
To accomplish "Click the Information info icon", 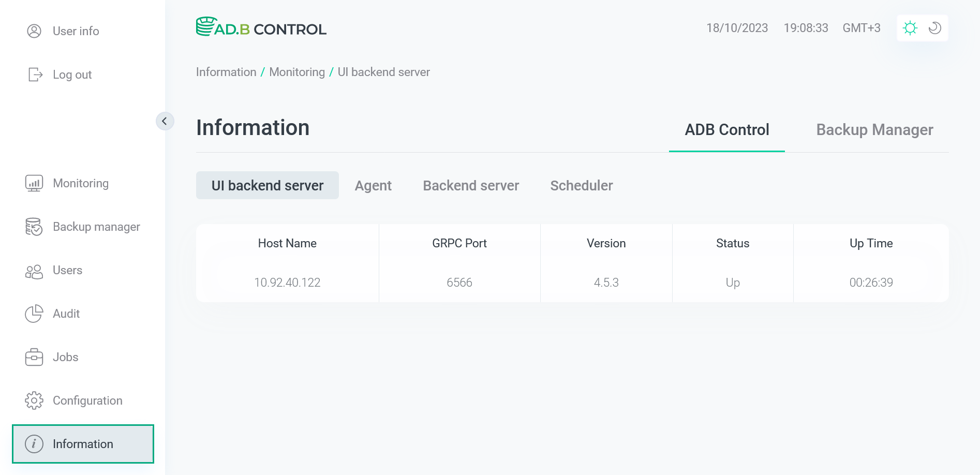I will coord(34,444).
